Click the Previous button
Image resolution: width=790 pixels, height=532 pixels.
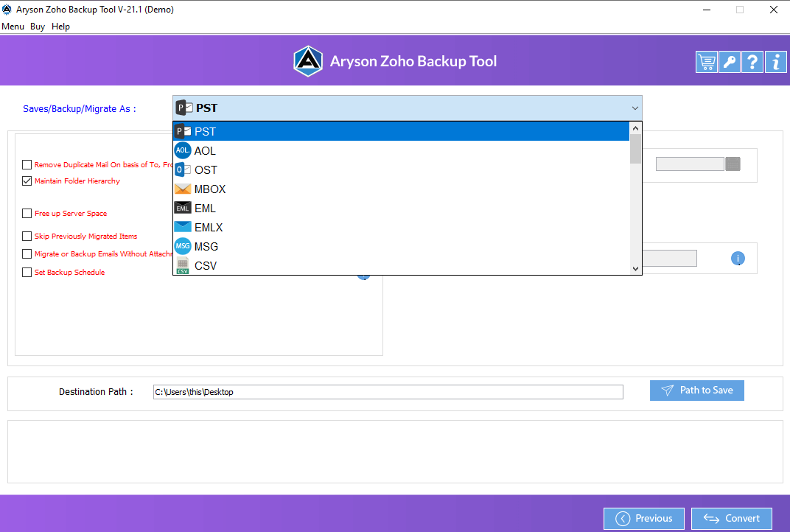pos(644,519)
